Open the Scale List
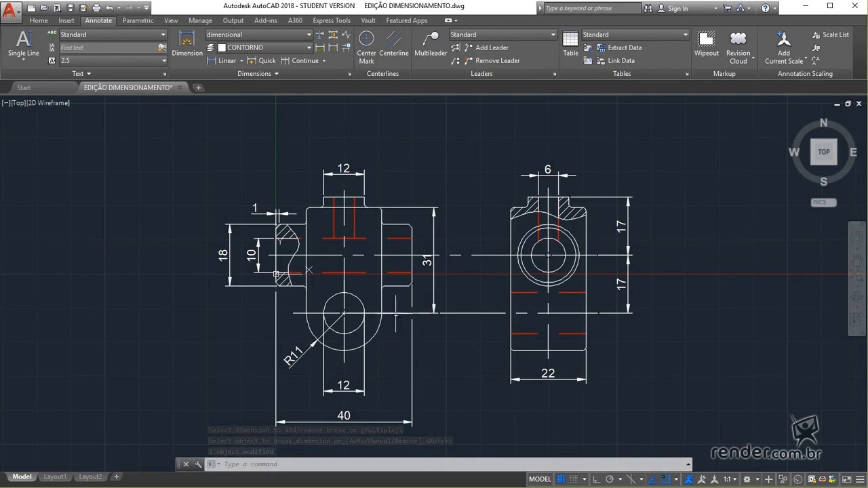Viewport: 868px width, 488px height. [830, 35]
